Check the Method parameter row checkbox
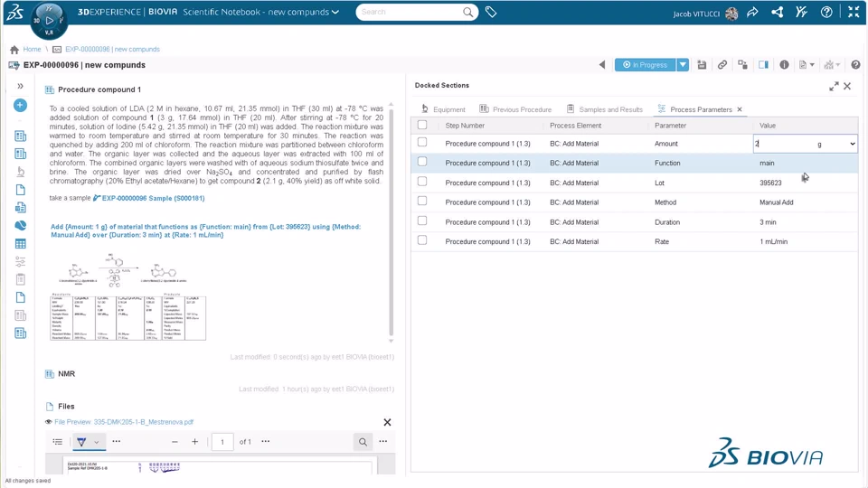Screen dimensions: 868x488 pyautogui.click(x=422, y=201)
